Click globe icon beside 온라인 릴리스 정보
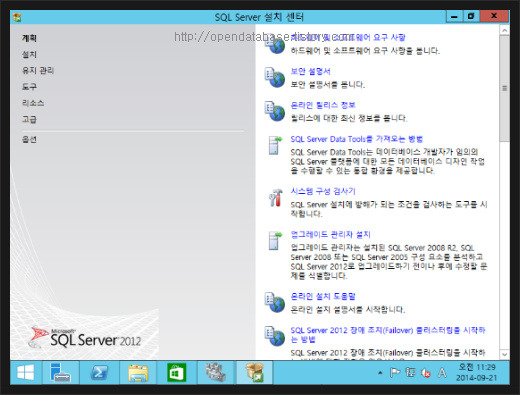 (275, 111)
